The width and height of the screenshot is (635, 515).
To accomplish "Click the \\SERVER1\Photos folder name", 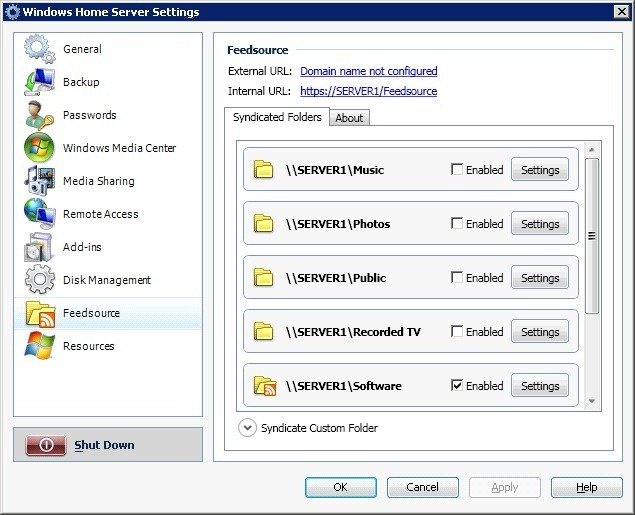I will [x=338, y=223].
